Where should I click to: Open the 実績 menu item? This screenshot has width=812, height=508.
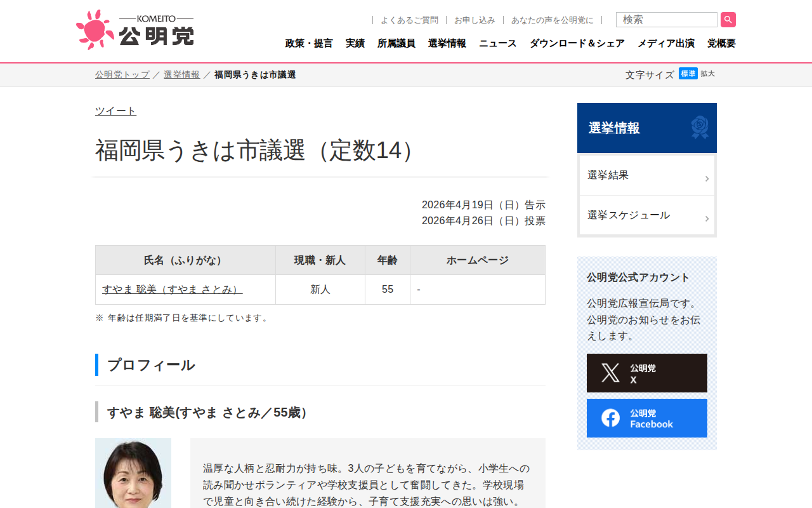click(355, 43)
